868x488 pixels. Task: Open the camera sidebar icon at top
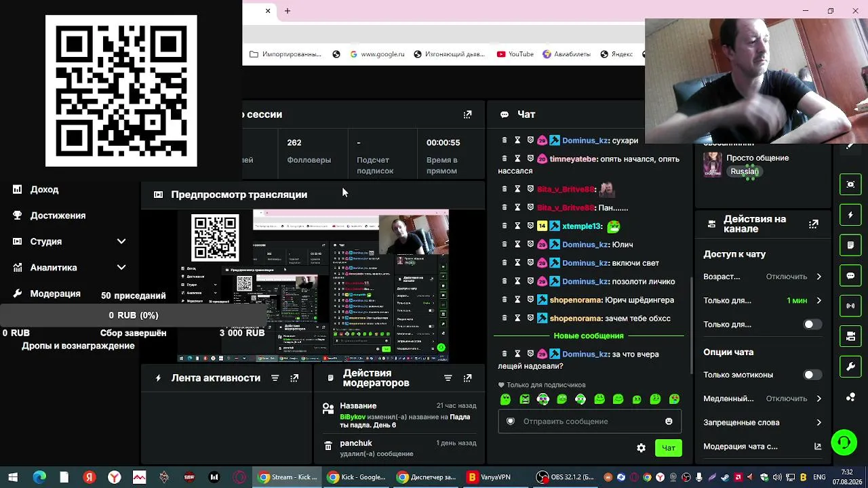[850, 184]
